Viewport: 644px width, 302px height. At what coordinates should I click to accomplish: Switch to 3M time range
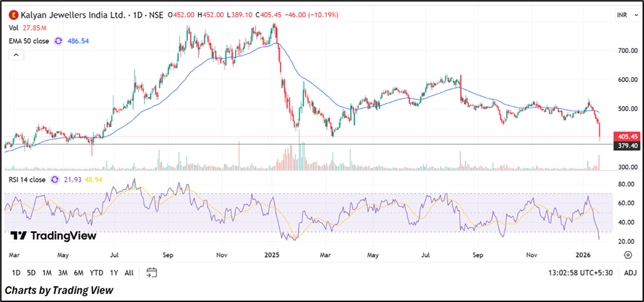[x=63, y=273]
